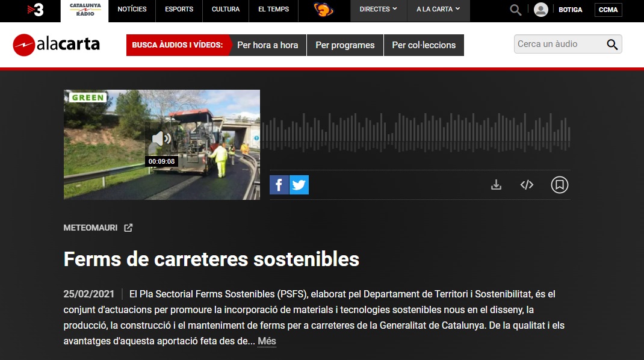644x360 pixels.
Task: Open the Notícies menu item
Action: pos(132,9)
